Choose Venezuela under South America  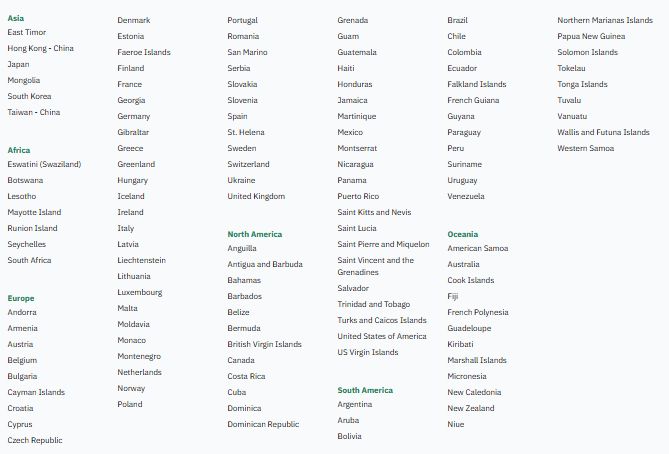pos(466,196)
